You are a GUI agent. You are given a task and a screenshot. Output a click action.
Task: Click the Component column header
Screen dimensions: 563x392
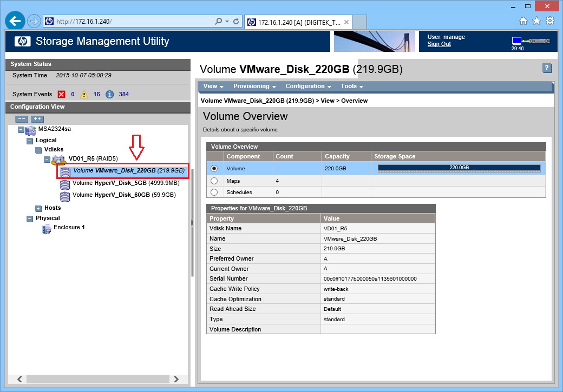248,156
